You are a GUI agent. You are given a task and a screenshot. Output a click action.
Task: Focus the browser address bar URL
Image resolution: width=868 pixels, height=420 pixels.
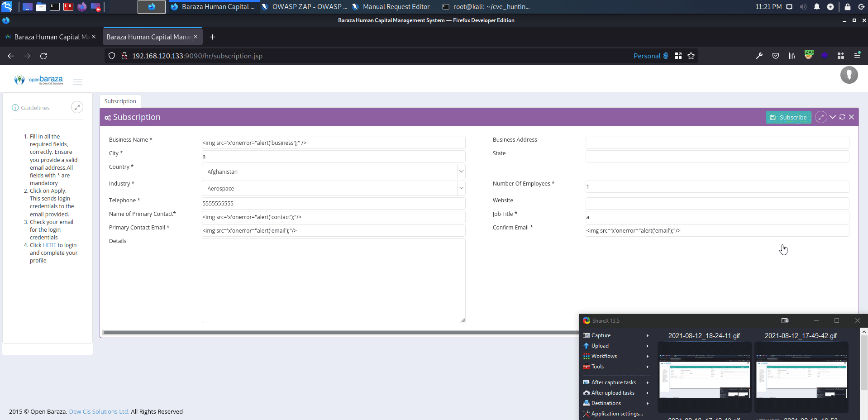pos(197,56)
